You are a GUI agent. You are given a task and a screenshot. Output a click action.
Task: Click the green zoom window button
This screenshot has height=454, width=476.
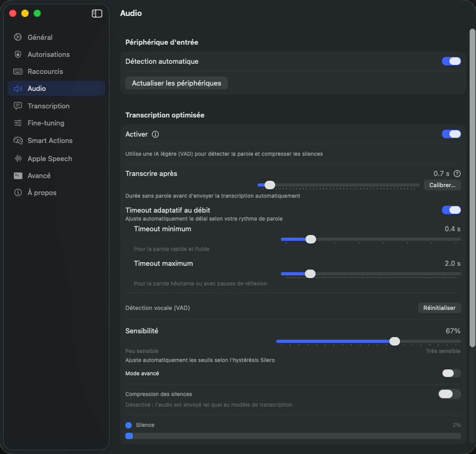point(37,13)
